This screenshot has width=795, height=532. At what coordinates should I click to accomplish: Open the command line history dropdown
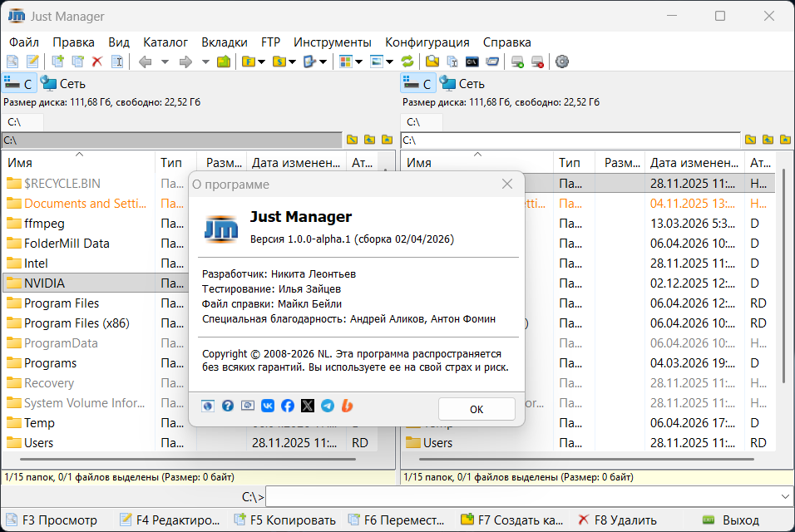(785, 496)
